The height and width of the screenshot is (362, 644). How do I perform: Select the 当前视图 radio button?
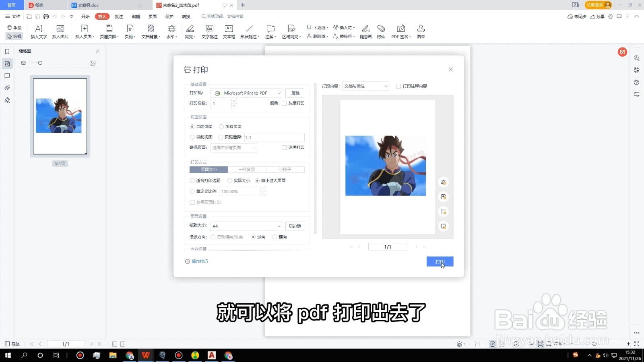(192, 137)
